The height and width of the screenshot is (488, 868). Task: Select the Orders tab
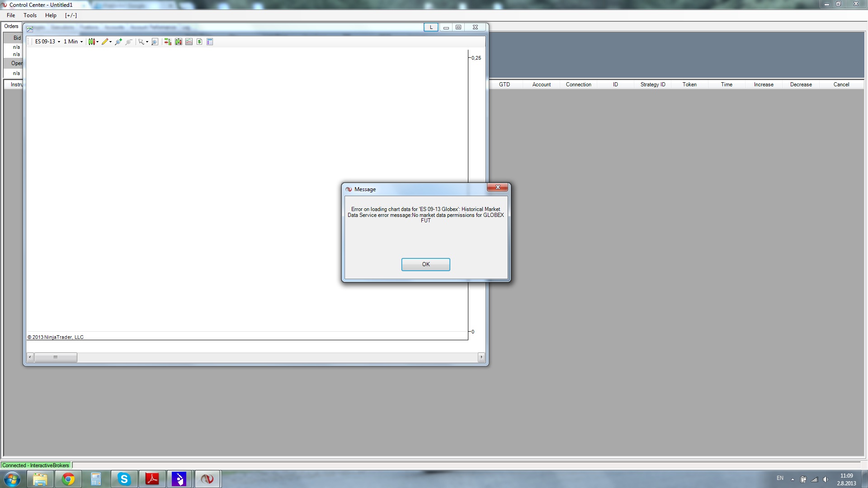pos(11,26)
